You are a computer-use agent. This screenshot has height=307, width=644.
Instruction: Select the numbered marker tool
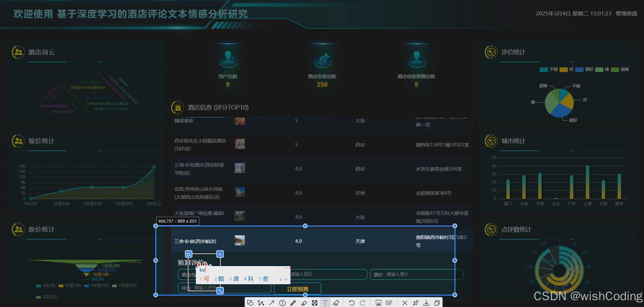click(x=282, y=303)
